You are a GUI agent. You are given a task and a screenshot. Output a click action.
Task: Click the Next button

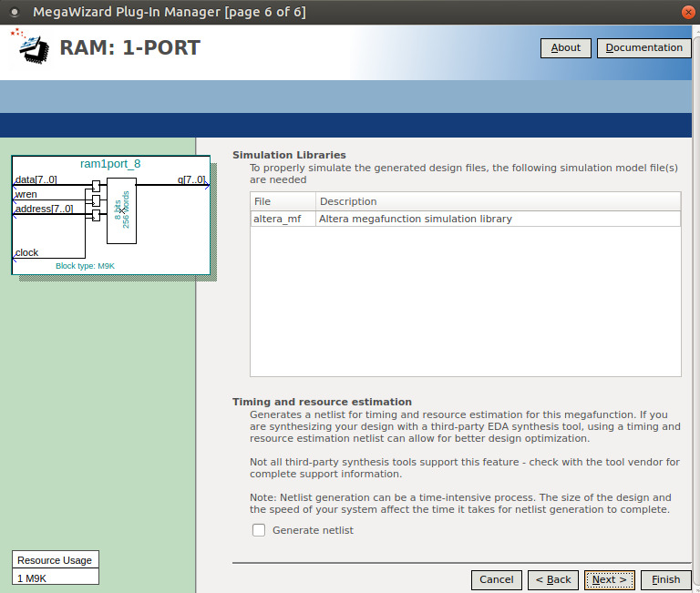pyautogui.click(x=610, y=579)
